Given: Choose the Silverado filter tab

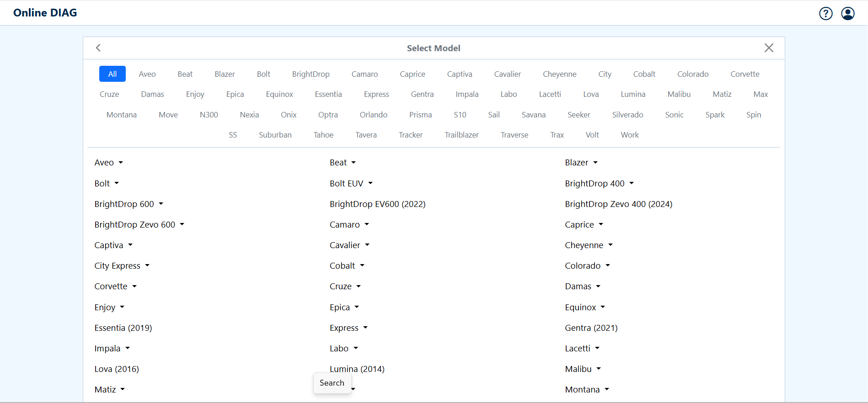Looking at the screenshot, I should [627, 115].
